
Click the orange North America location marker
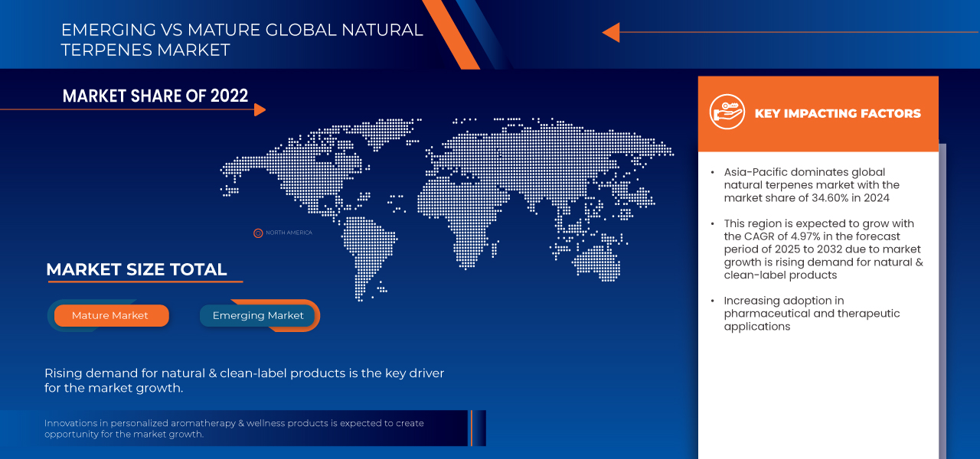click(x=258, y=233)
